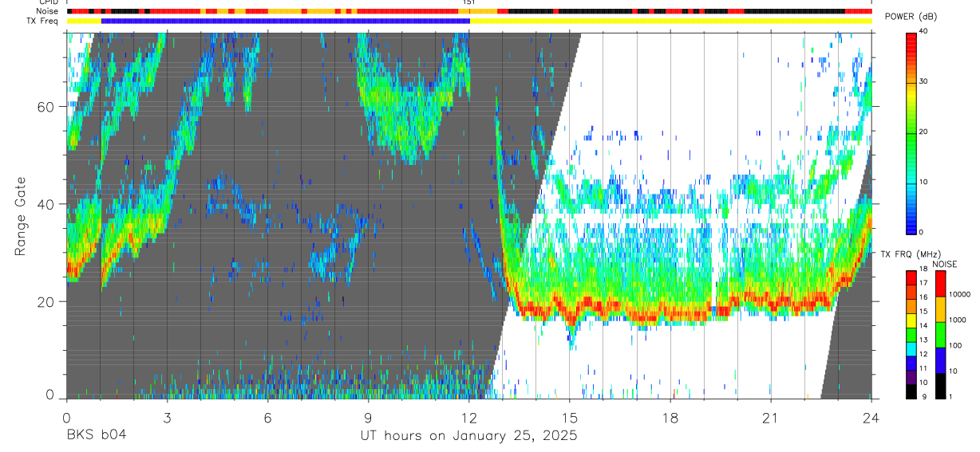Click the 12 hour tick on time axis

[468, 417]
